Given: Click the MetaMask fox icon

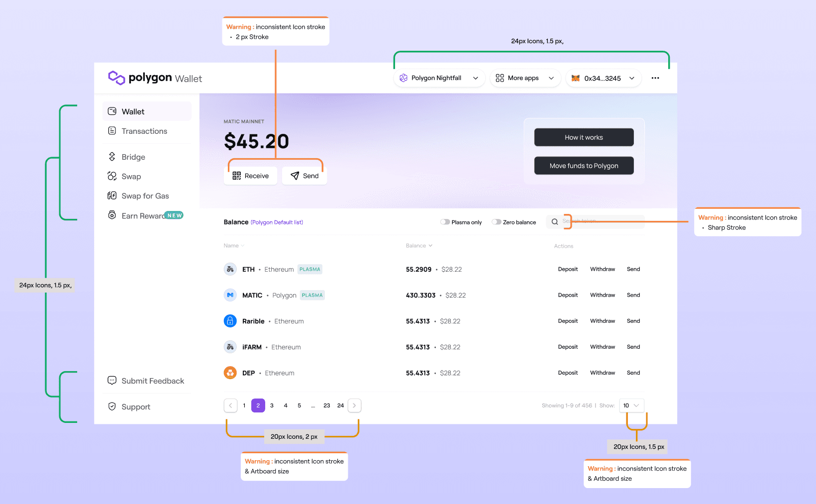Looking at the screenshot, I should pyautogui.click(x=576, y=78).
